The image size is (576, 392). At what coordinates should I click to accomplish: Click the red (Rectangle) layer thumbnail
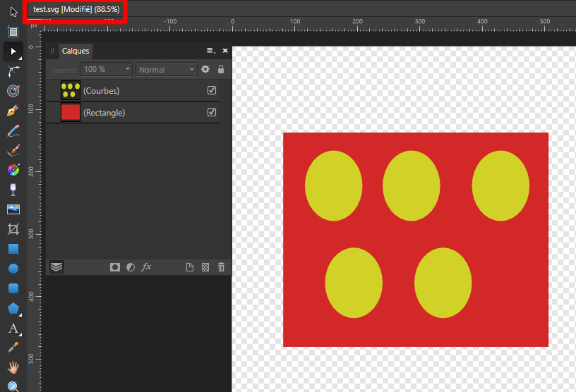[70, 112]
